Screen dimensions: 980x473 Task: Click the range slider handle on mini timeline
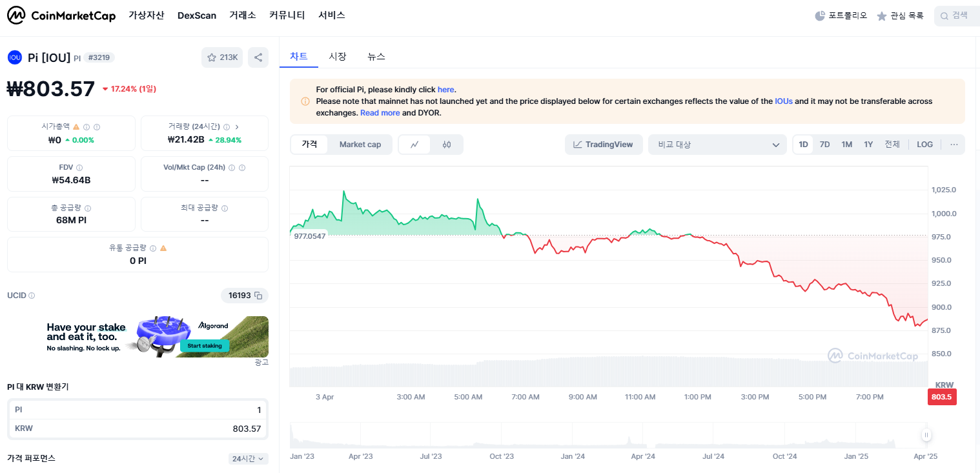pos(926,436)
